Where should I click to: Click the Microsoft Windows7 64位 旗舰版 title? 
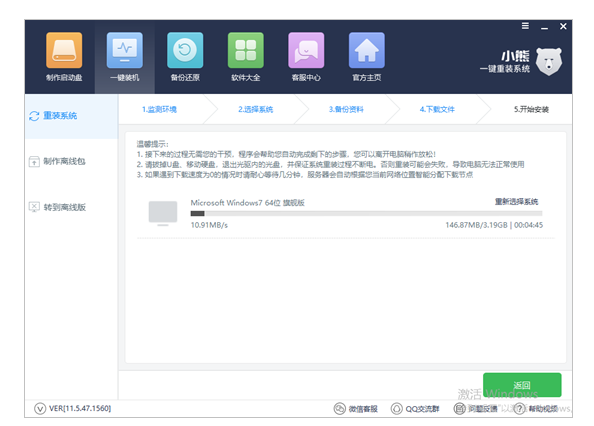[x=247, y=203]
